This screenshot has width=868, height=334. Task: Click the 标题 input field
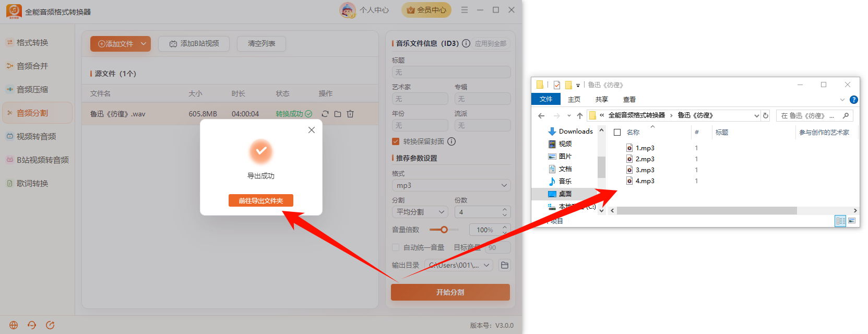[x=451, y=72]
